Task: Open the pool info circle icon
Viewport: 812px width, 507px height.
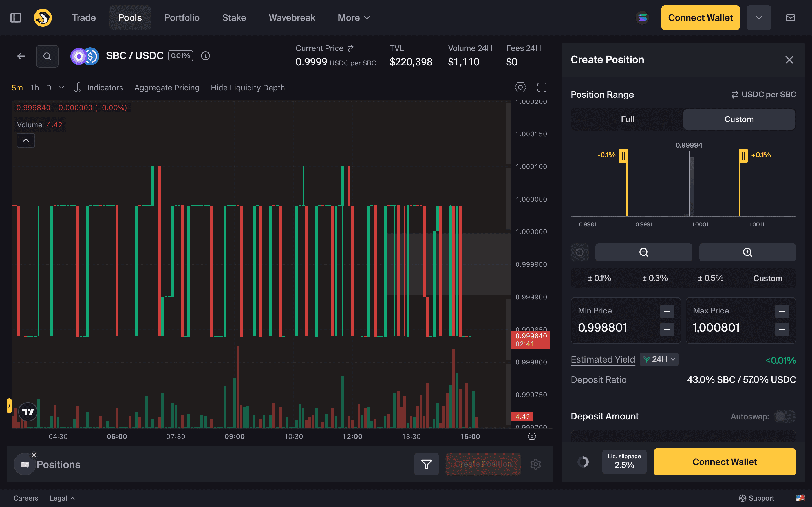Action: (205, 56)
